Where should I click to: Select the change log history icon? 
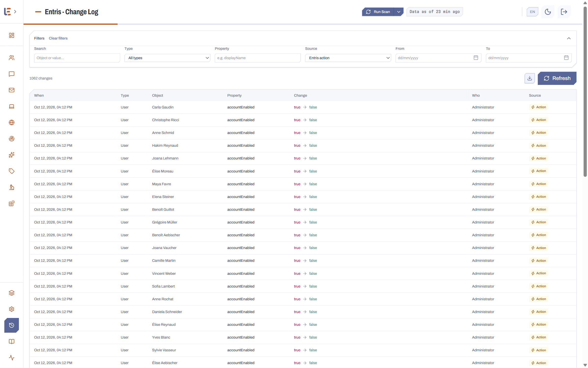(x=12, y=325)
